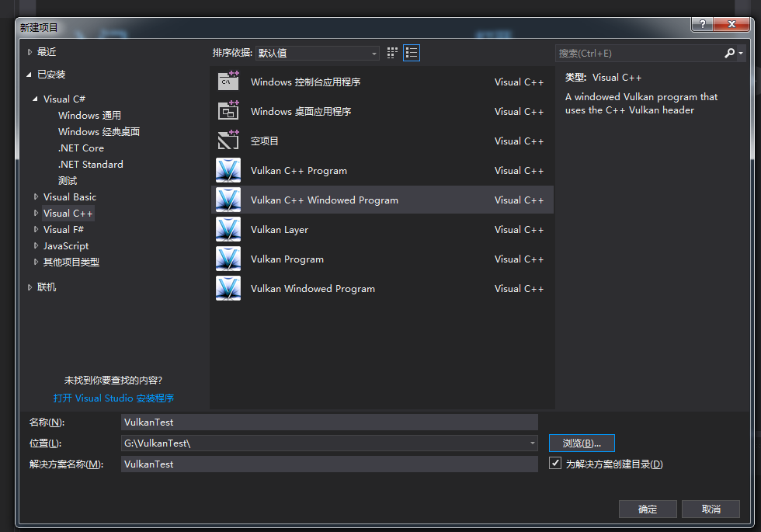
Task: Click the Windows 控制台应用程序 template icon
Action: (228, 81)
